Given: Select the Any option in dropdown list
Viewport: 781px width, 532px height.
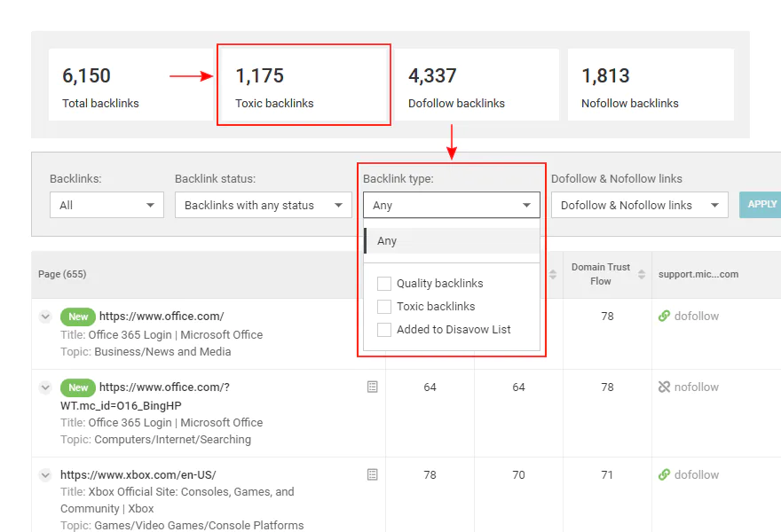Looking at the screenshot, I should 452,241.
